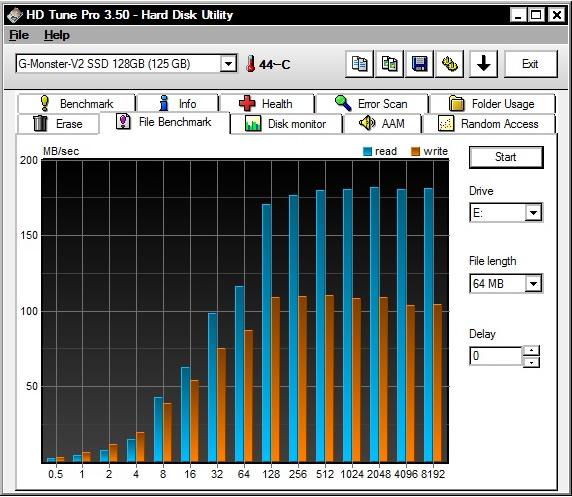Switch to the Info tab
The image size is (572, 497).
point(178,104)
